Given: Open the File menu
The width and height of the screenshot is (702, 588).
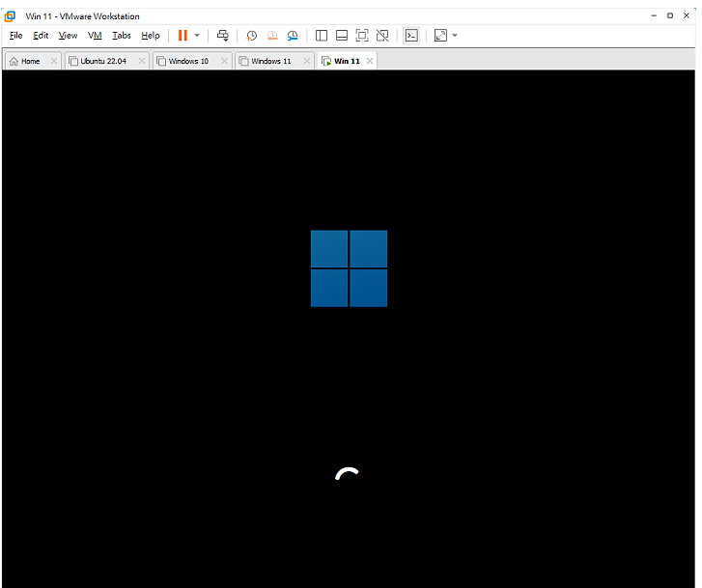Looking at the screenshot, I should [15, 36].
